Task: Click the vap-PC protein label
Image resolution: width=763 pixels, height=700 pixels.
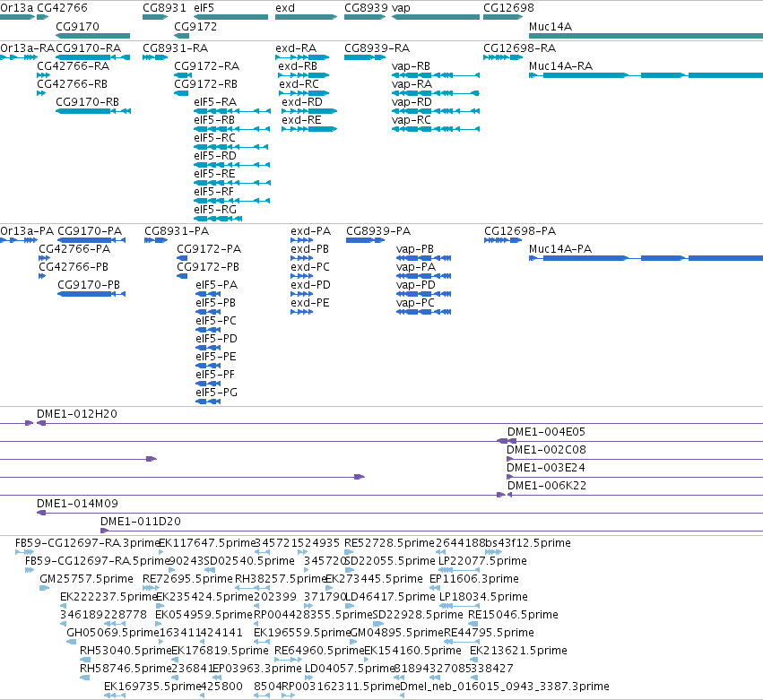Action: (x=415, y=303)
